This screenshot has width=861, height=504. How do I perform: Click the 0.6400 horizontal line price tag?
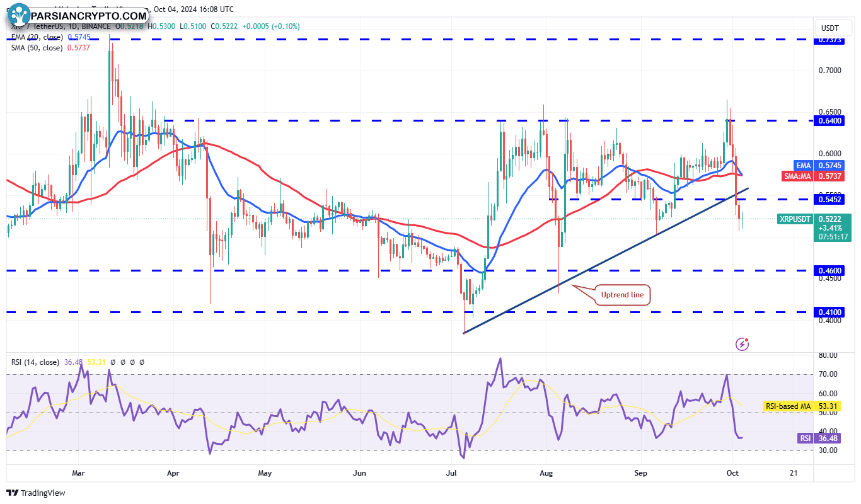tap(830, 120)
